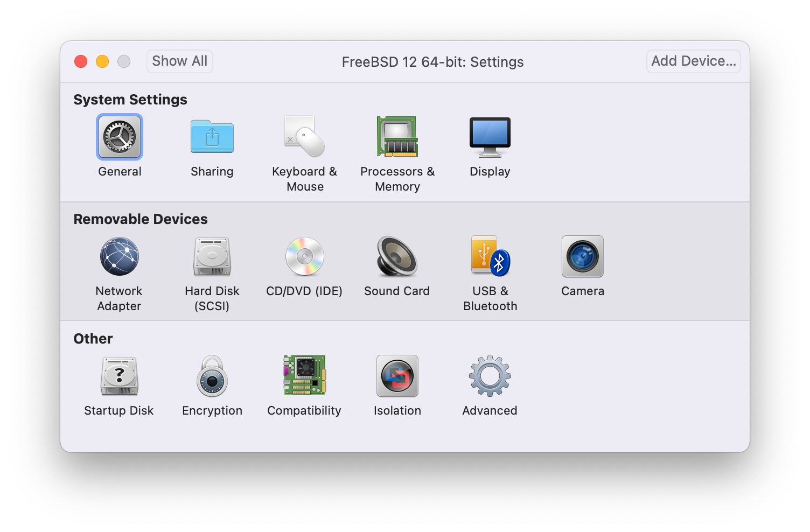Open the Advanced gear icon
The height and width of the screenshot is (532, 810).
point(490,376)
